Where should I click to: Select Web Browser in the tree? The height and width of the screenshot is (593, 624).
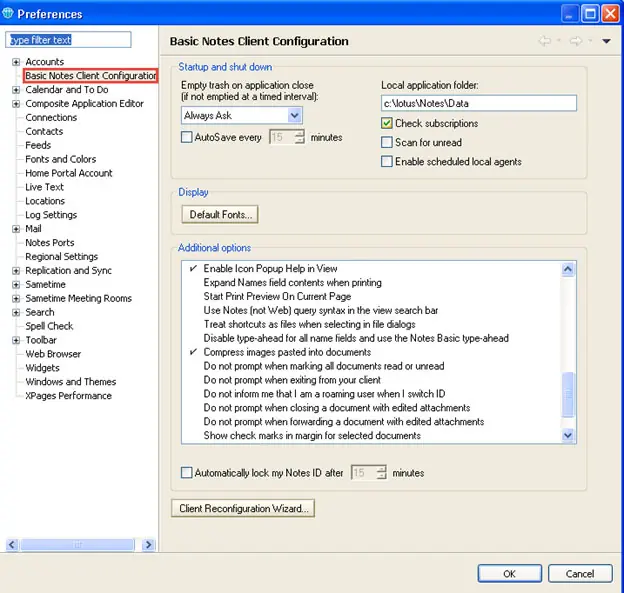(53, 354)
